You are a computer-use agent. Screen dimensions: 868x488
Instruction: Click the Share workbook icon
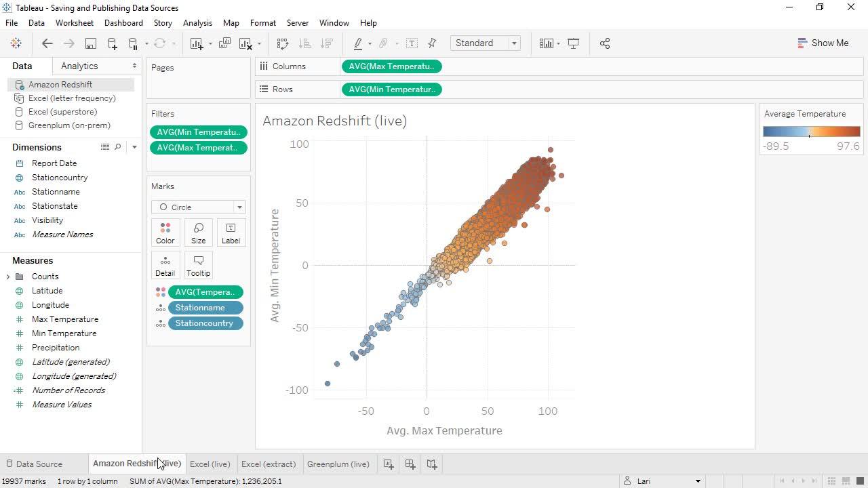(x=605, y=43)
